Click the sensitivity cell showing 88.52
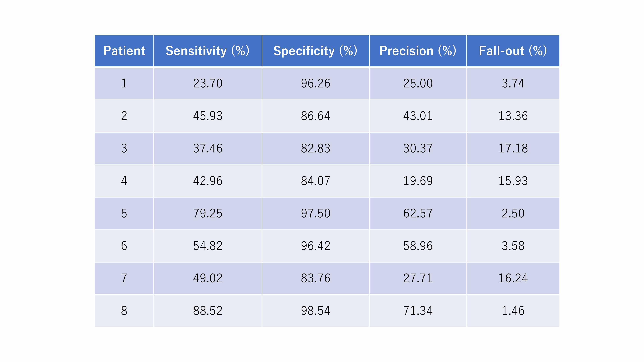 [x=208, y=311]
